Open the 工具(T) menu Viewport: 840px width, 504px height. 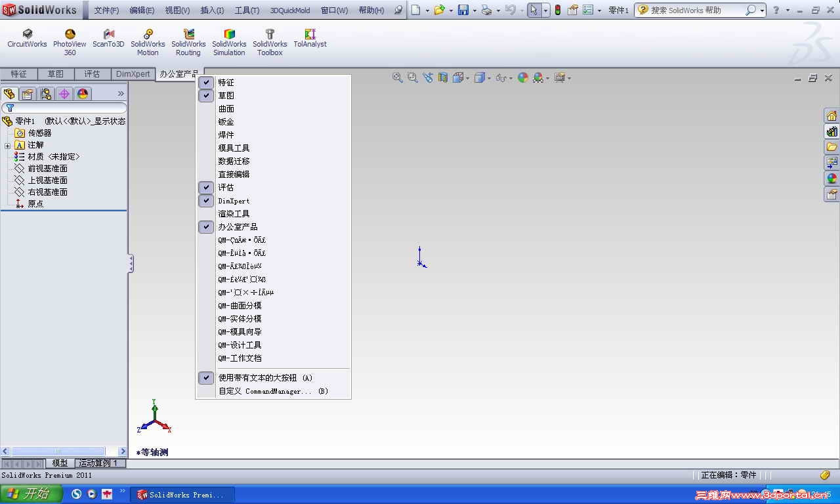tap(247, 10)
